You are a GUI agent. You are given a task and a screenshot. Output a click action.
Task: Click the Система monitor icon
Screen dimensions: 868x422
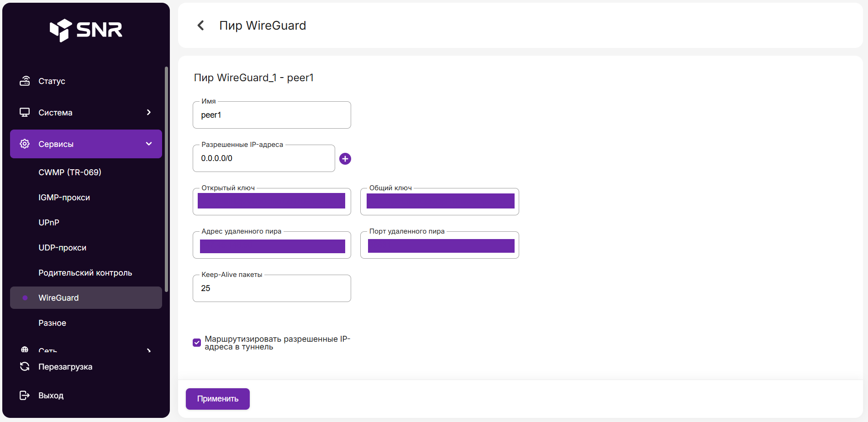coord(25,113)
